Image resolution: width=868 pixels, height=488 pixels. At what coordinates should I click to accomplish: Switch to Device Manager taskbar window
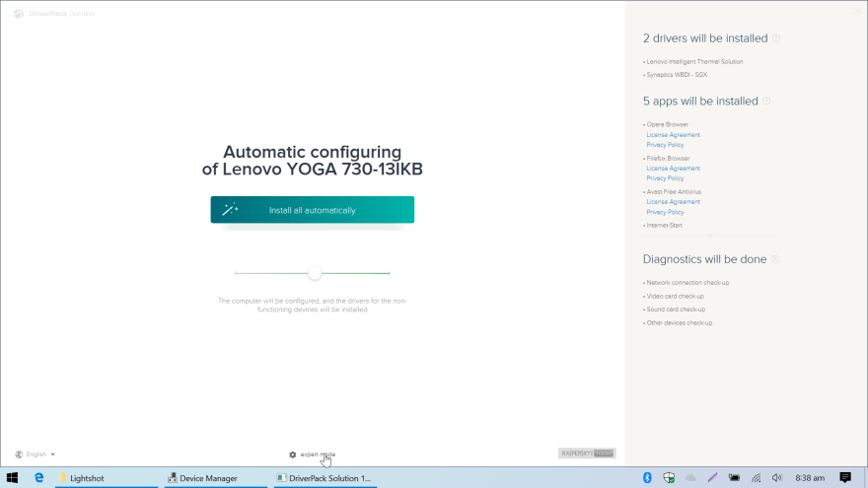click(216, 478)
